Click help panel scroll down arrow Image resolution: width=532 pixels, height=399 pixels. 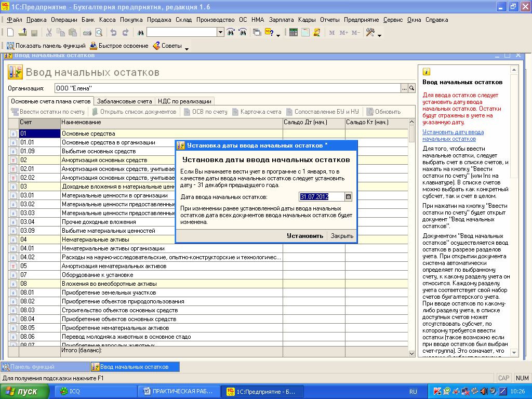(x=514, y=353)
